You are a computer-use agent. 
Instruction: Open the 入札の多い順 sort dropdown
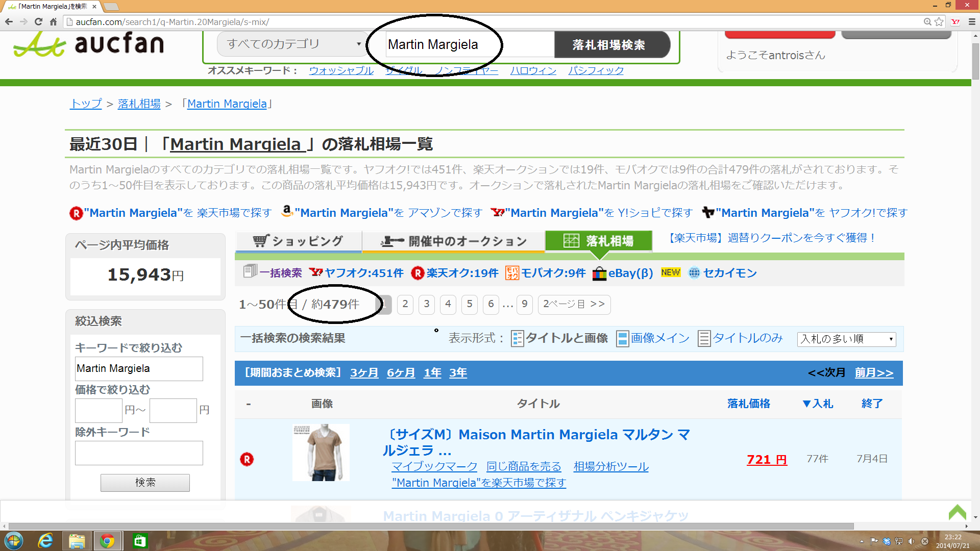pyautogui.click(x=846, y=339)
